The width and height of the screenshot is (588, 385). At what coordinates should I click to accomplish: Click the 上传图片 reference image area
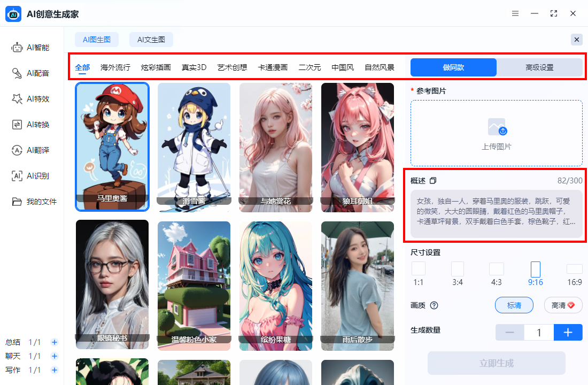click(x=497, y=133)
